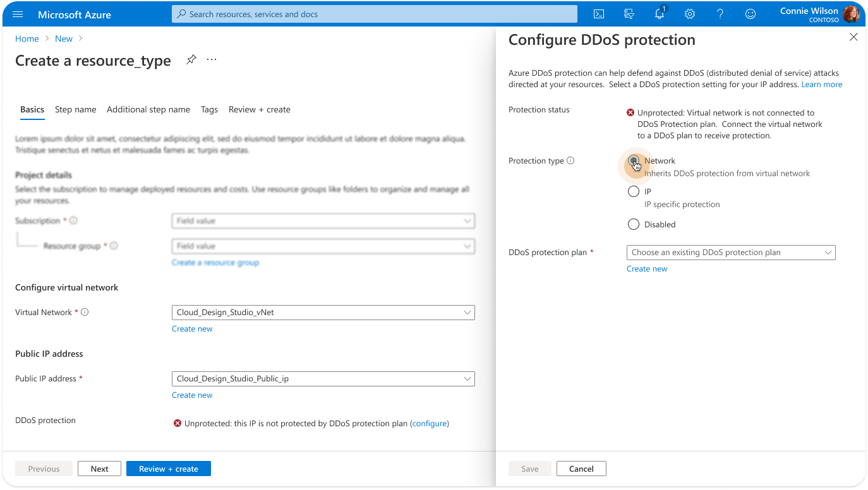The image size is (868, 490).
Task: Click the Previous button
Action: click(x=44, y=469)
